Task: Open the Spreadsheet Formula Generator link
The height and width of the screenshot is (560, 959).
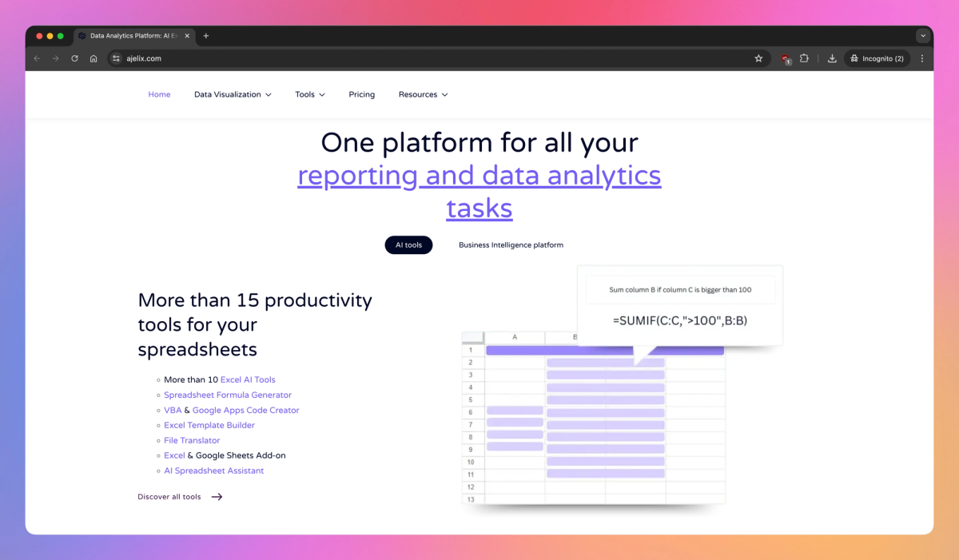Action: coord(227,395)
